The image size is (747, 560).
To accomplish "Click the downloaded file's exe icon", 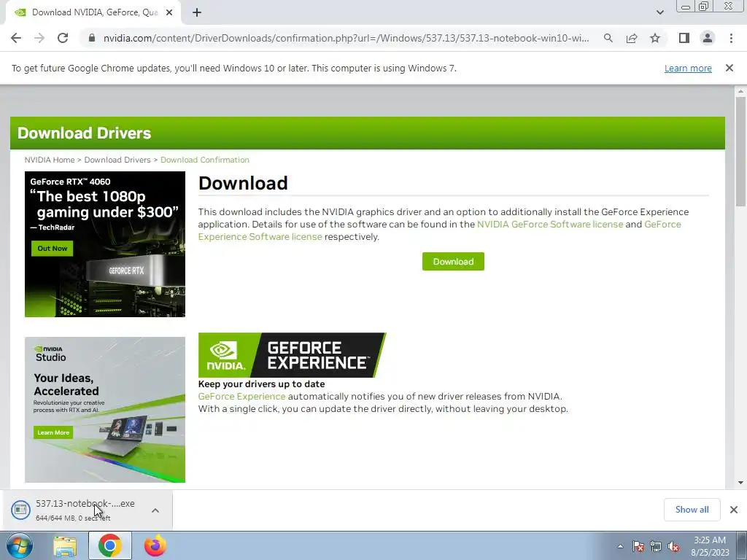I will pos(20,510).
